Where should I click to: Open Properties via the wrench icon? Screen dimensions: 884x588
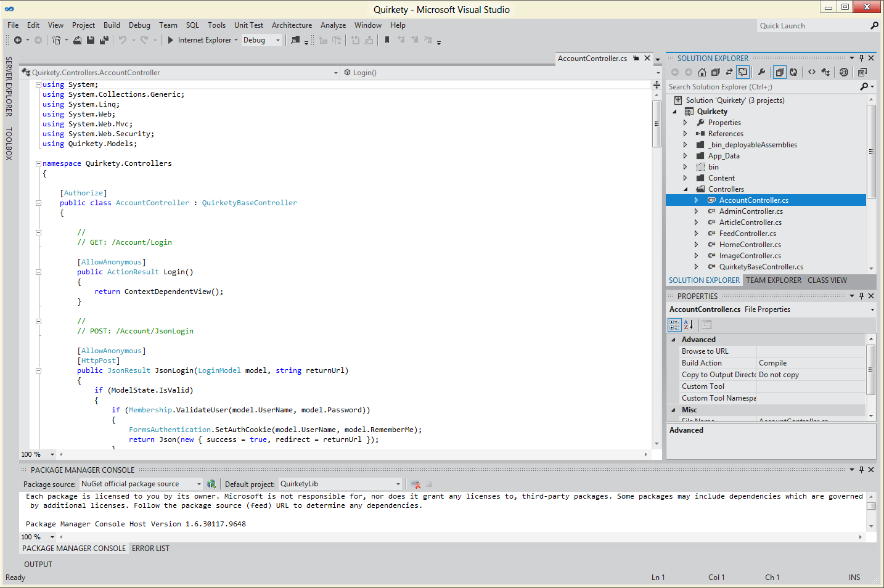[x=762, y=72]
